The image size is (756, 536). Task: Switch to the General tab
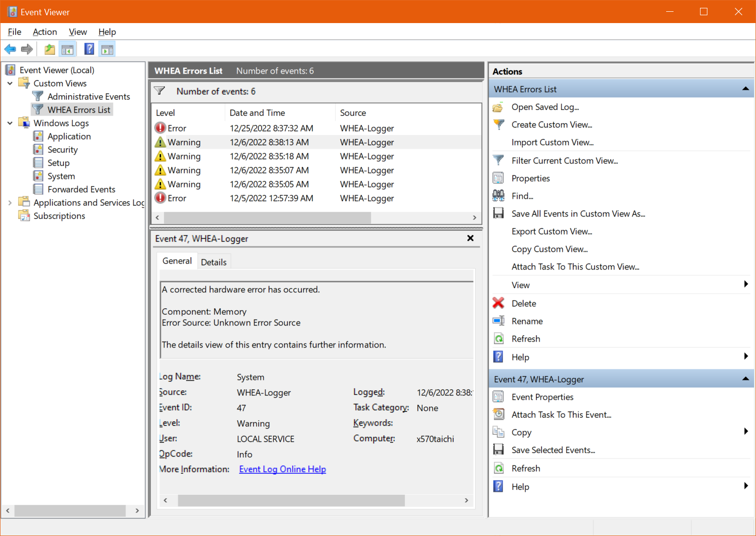click(177, 261)
